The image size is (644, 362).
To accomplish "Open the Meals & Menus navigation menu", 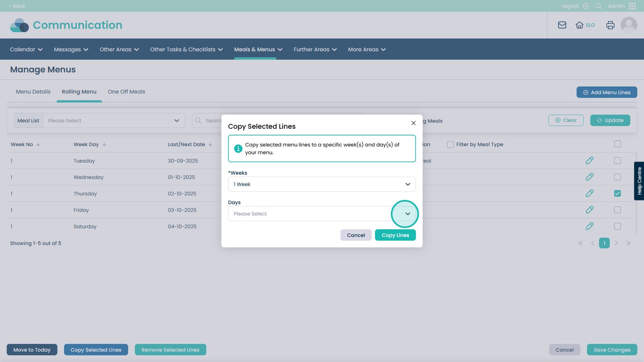I will pos(258,49).
